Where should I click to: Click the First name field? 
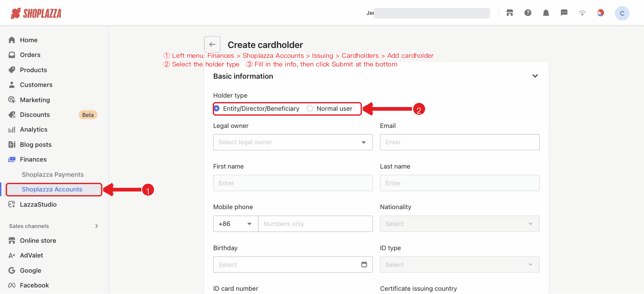[x=293, y=183]
